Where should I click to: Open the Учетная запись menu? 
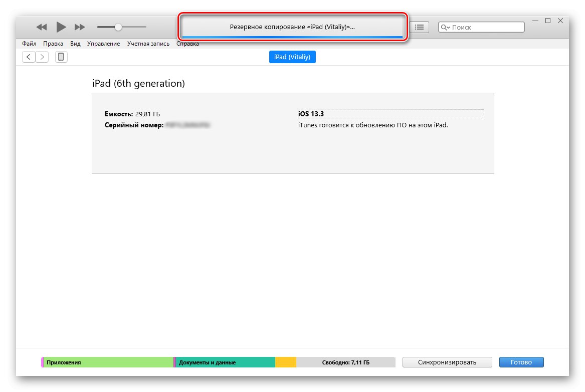point(148,44)
